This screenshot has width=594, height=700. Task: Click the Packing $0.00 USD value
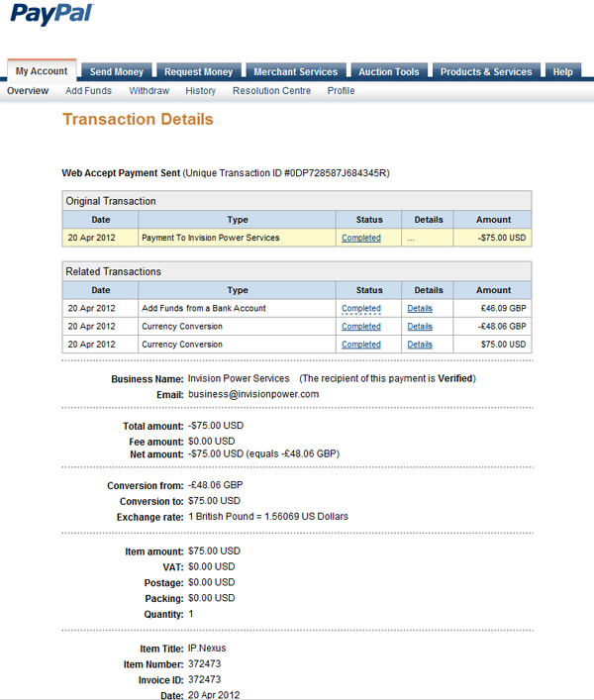tap(212, 598)
